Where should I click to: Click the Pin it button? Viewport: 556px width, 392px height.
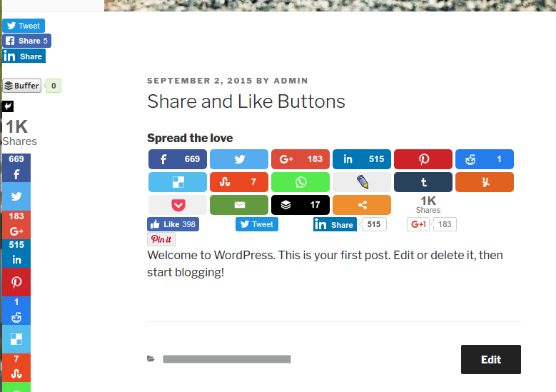pyautogui.click(x=161, y=239)
